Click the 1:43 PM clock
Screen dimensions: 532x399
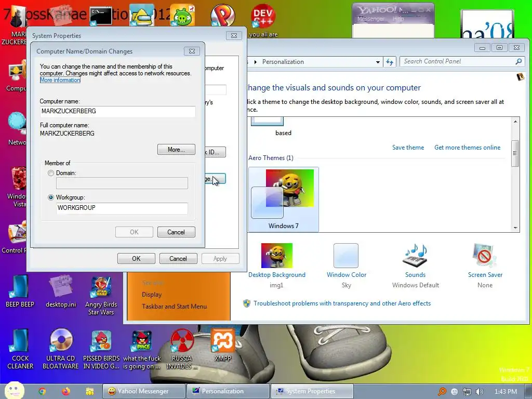pos(506,392)
